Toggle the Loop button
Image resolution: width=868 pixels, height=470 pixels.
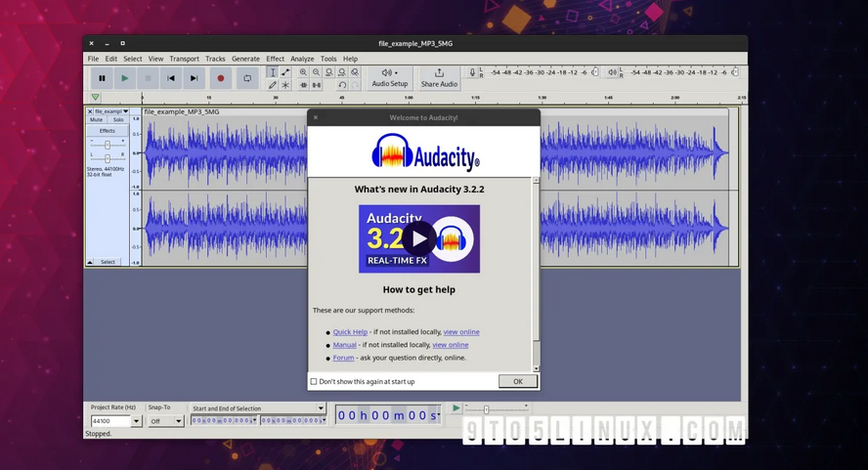tap(247, 78)
